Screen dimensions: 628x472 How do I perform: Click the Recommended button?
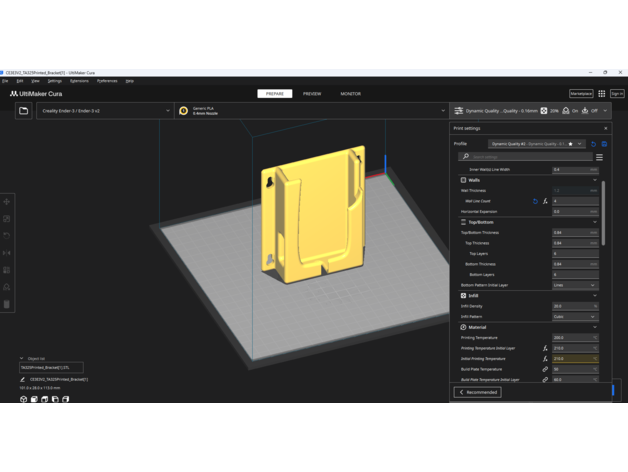pos(477,392)
